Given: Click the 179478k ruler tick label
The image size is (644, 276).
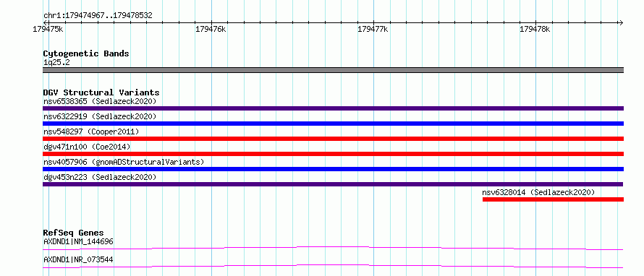Looking at the screenshot, I should pyautogui.click(x=535, y=29).
